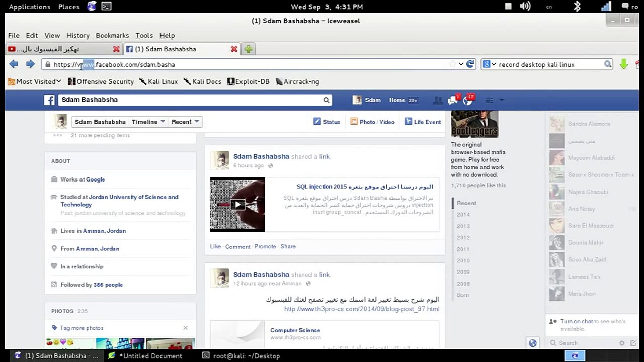The height and width of the screenshot is (362, 644).
Task: Jump to Born on the timeline
Action: (x=463, y=295)
